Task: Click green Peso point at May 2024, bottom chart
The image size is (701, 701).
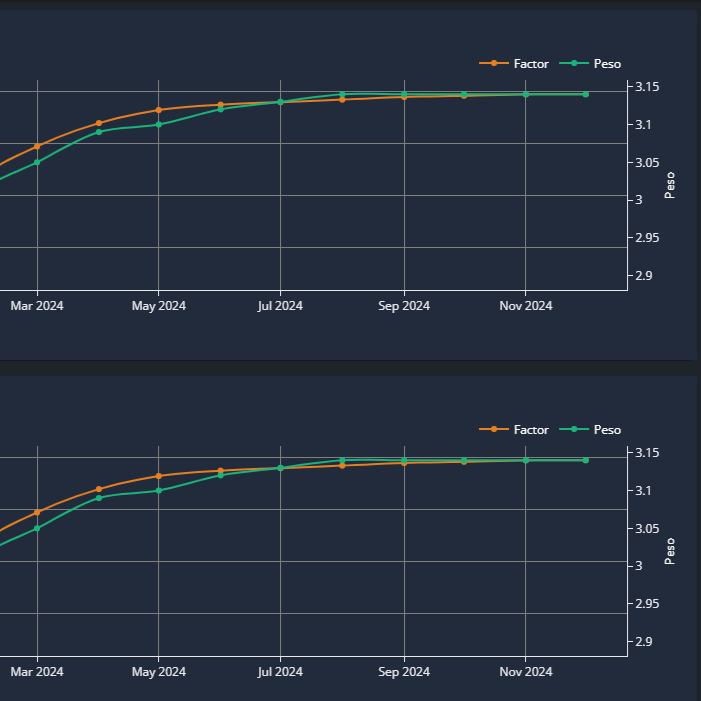Action: 159,491
